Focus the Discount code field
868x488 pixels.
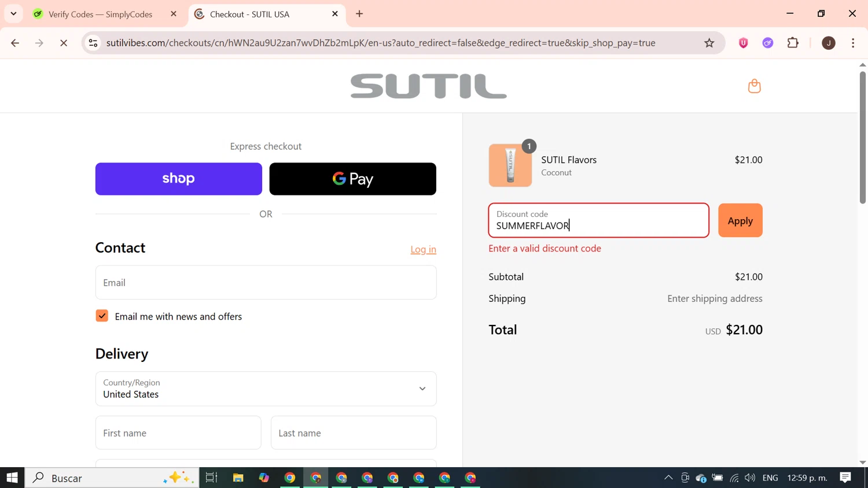(598, 220)
